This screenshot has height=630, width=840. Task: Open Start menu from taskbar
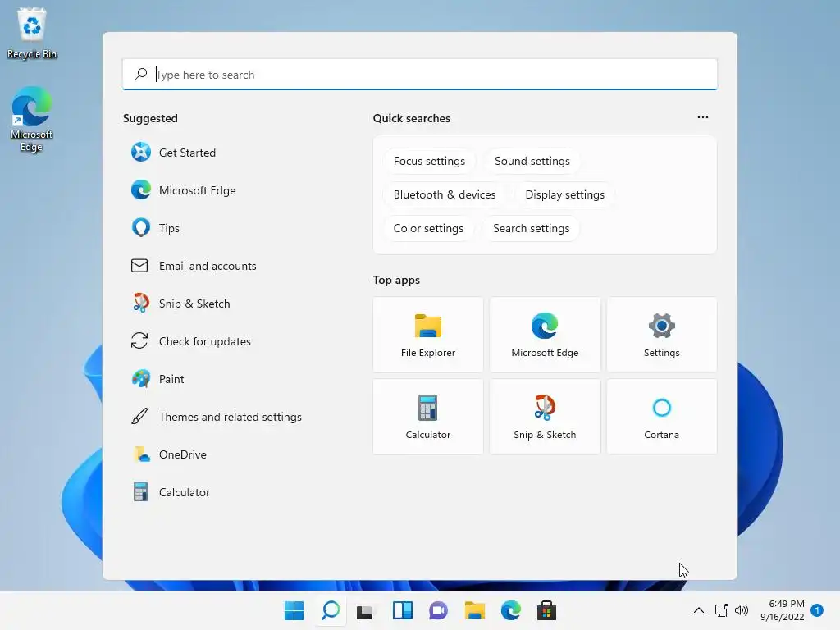coord(294,610)
